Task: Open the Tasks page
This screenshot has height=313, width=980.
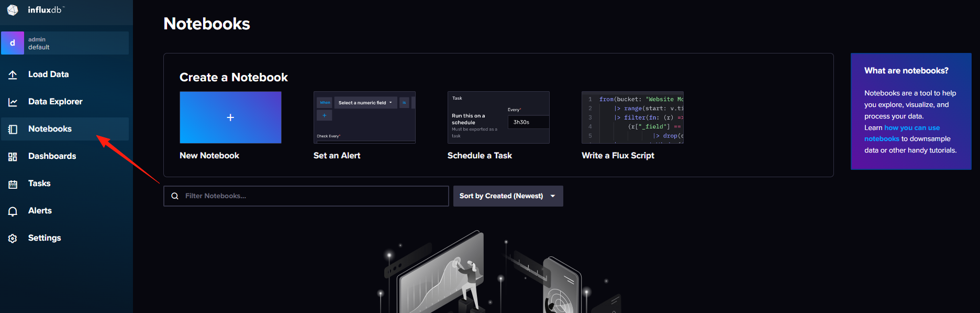Action: [65, 184]
